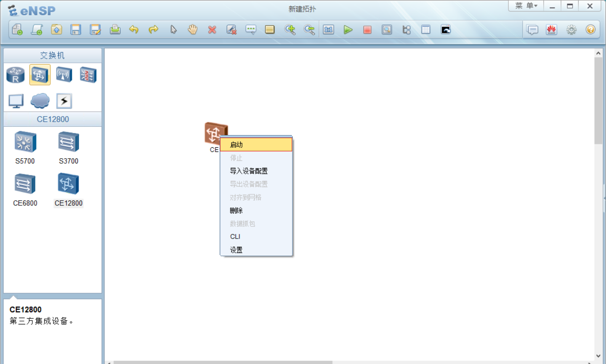Image resolution: width=606 pixels, height=364 pixels.
Task: Open the help question mark icon
Action: [590, 29]
